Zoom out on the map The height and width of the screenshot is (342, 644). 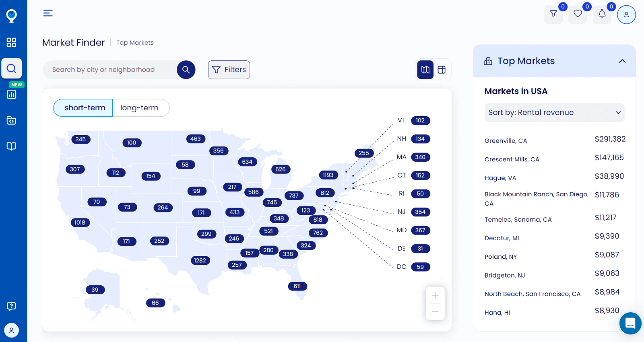point(435,311)
